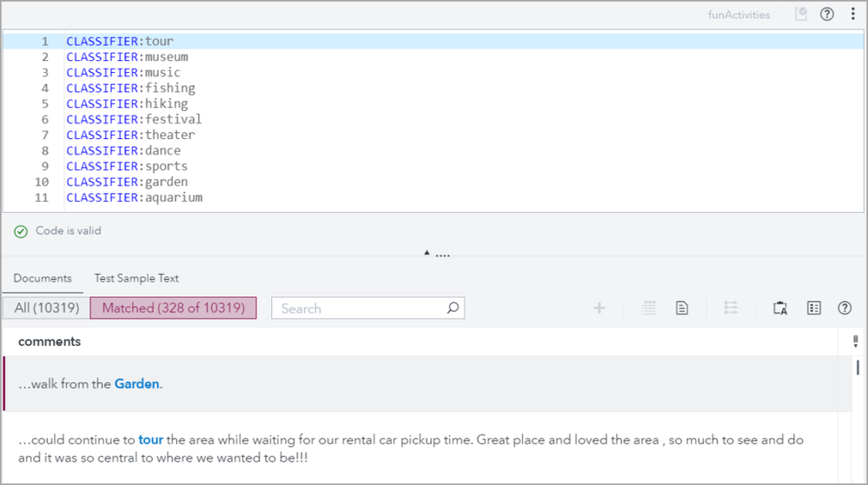Screen dimensions: 868x485
Task: Toggle the Matched (328 of 10319) filter
Action: tap(173, 308)
